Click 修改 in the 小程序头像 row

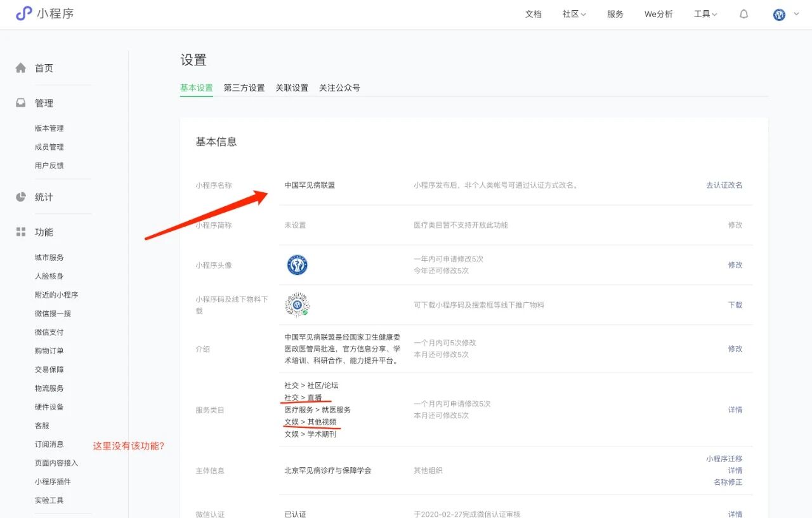pos(735,265)
